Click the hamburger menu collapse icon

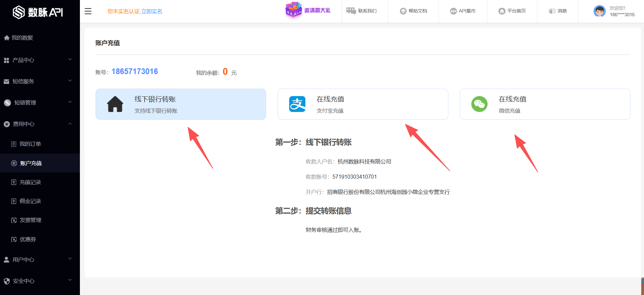pyautogui.click(x=88, y=11)
